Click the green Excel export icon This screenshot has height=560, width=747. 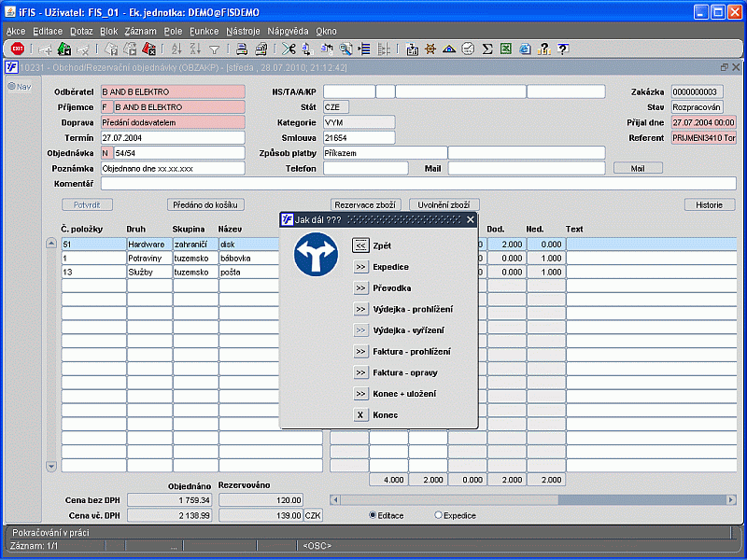(506, 49)
